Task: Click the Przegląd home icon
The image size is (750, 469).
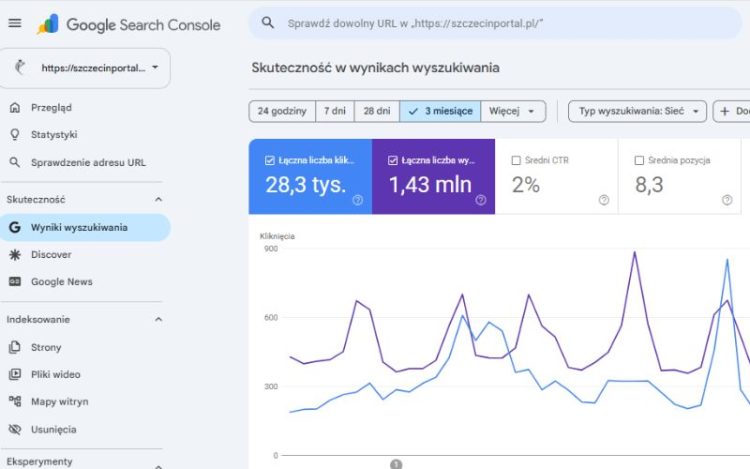Action: [x=15, y=108]
